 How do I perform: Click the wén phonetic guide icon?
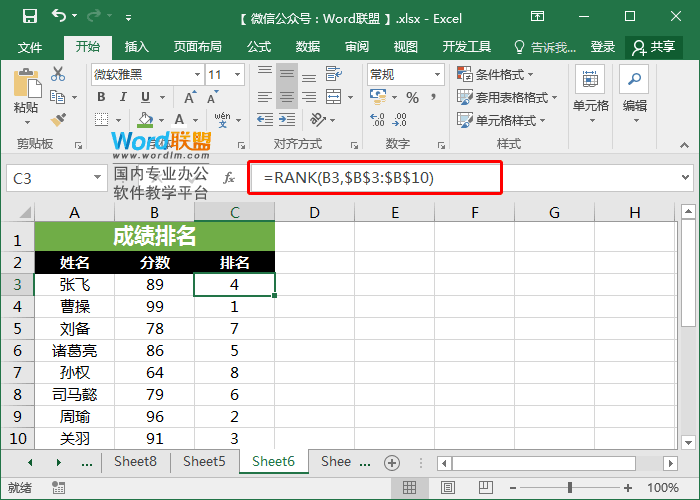222,120
